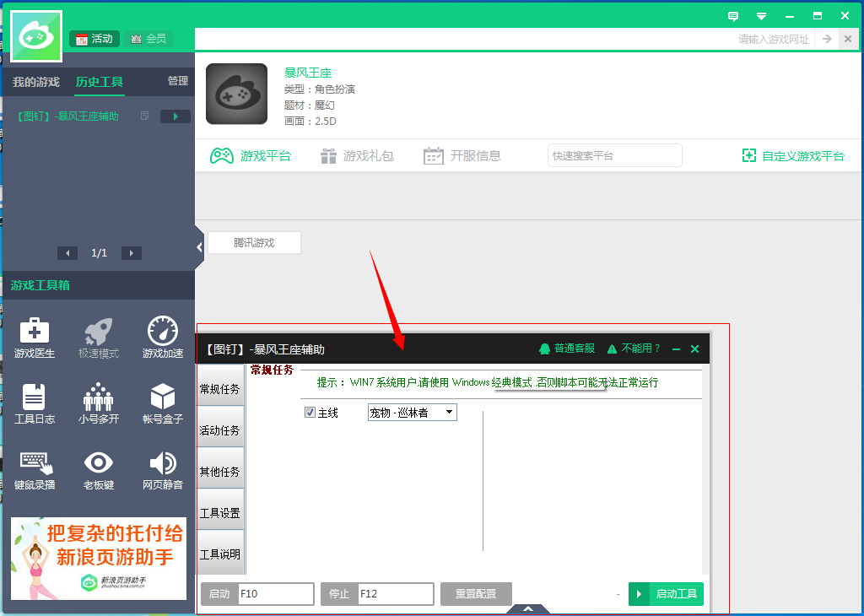This screenshot has height=616, width=864.
Task: Go to previous page in the history tools list
Action: click(67, 253)
